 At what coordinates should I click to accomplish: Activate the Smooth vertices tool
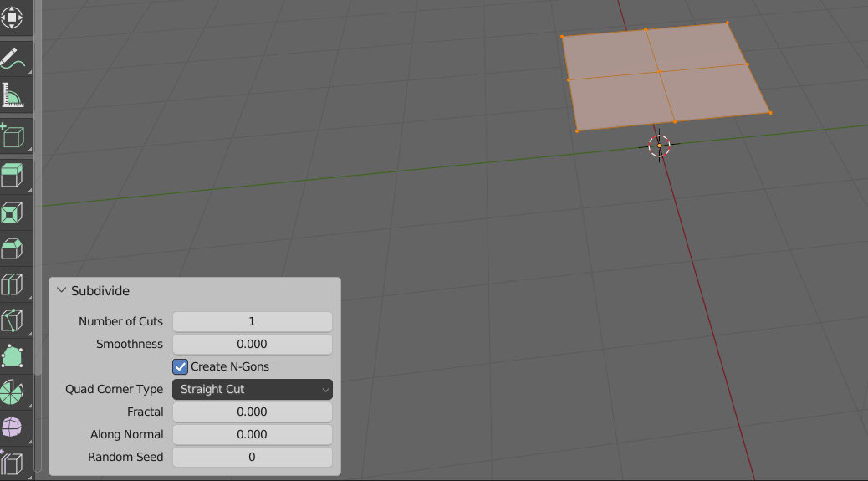click(x=12, y=427)
